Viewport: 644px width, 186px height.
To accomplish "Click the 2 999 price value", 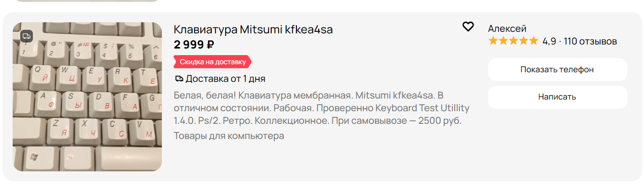I will tap(189, 44).
